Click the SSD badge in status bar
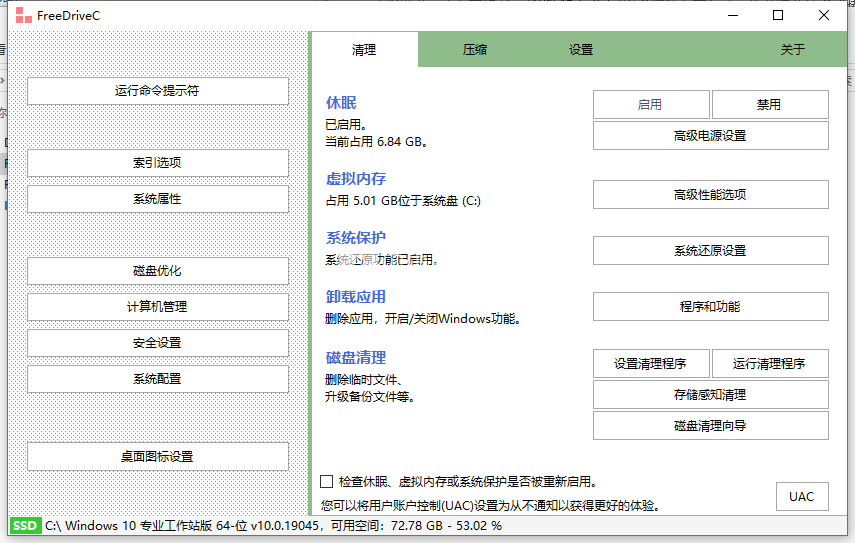This screenshot has height=543, width=855. 25,525
